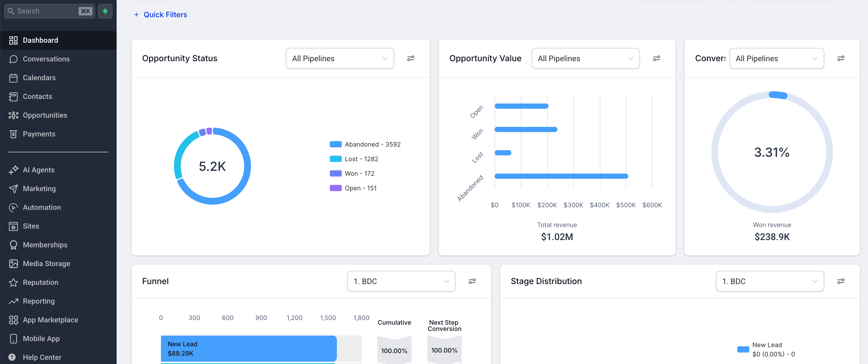The height and width of the screenshot is (364, 868).
Task: Click the lightning bolt icon beside search
Action: coord(105,11)
